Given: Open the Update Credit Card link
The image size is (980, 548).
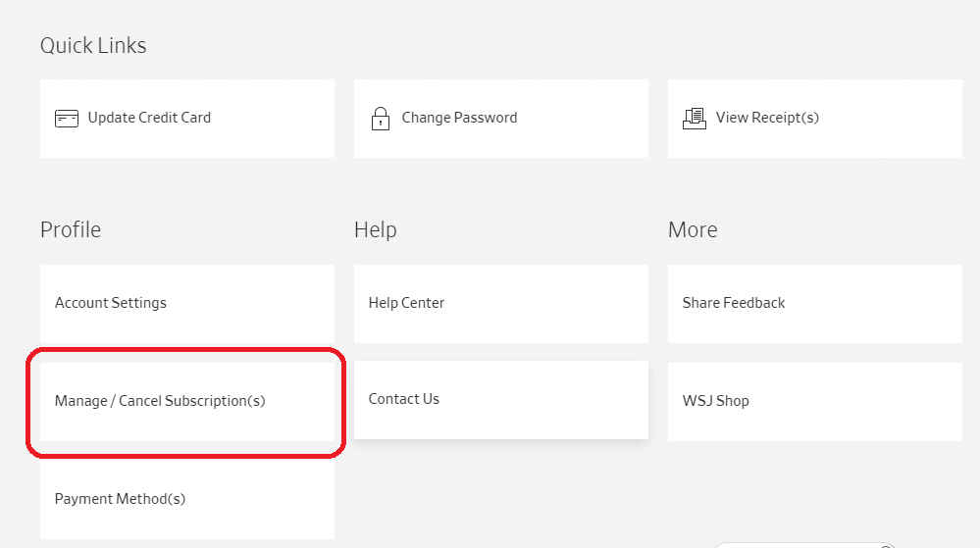Looking at the screenshot, I should pyautogui.click(x=149, y=118).
